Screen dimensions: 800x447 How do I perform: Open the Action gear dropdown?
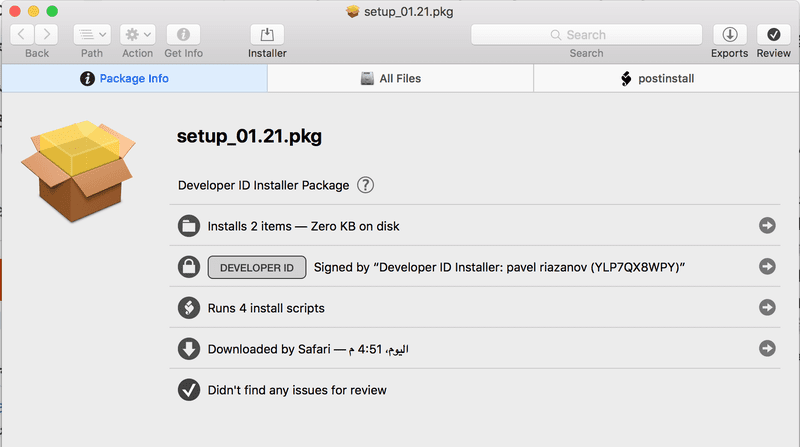click(138, 34)
